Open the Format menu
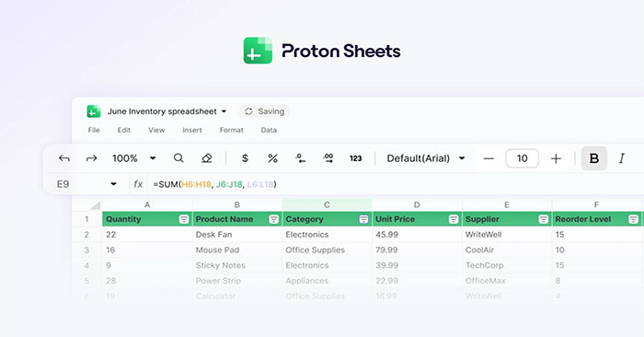This screenshot has height=337, width=644. 231,130
